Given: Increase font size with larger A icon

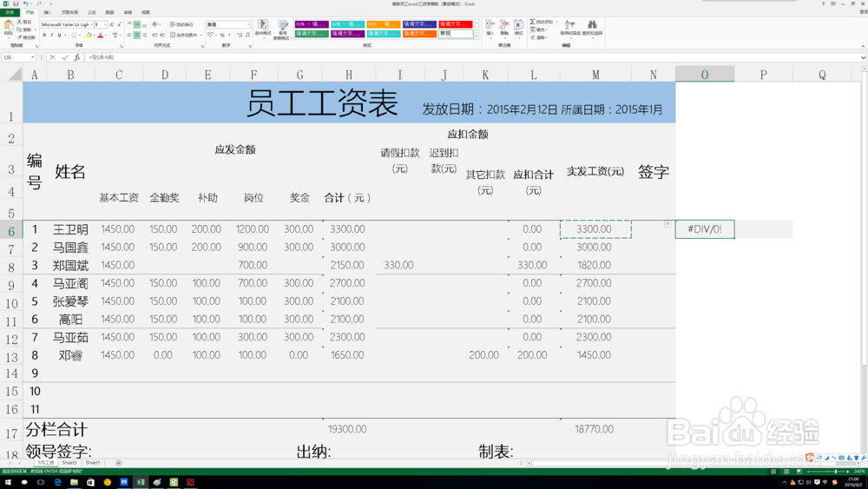Looking at the screenshot, I should [112, 24].
